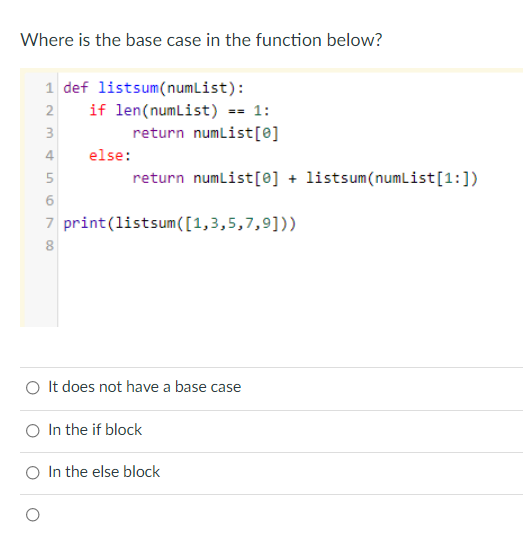Click the "In the else block" answer text
This screenshot has width=523, height=538.
pyautogui.click(x=104, y=472)
